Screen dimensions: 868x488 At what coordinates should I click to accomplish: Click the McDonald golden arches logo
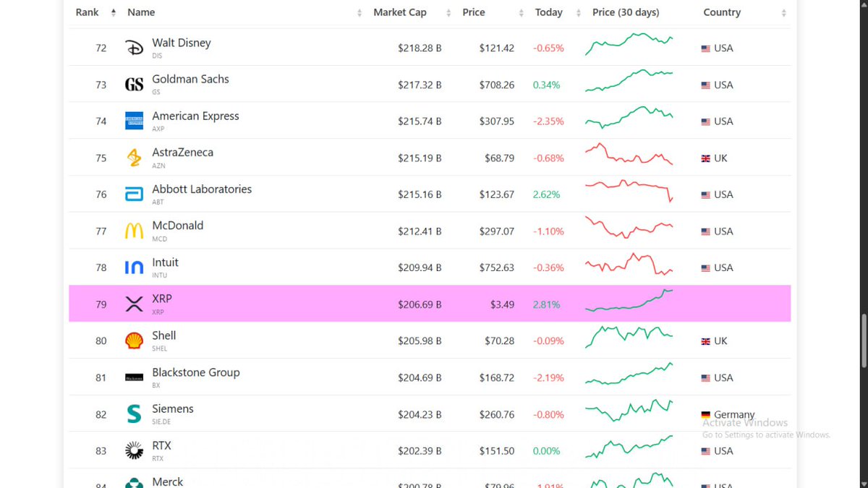pyautogui.click(x=135, y=231)
